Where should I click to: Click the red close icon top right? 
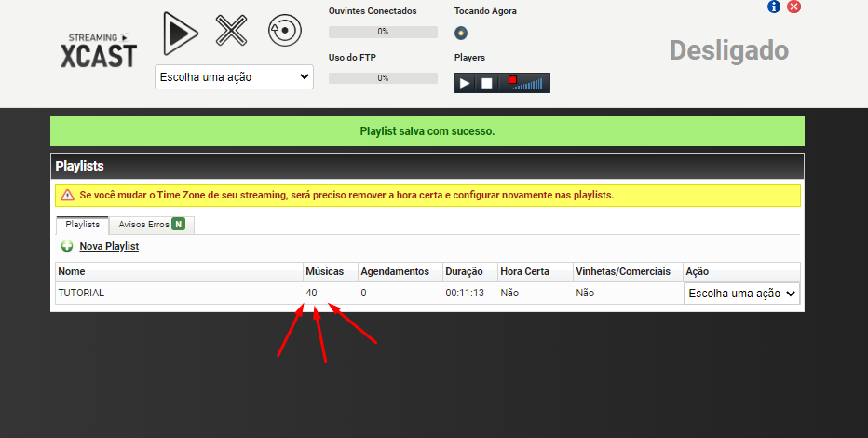pos(793,7)
